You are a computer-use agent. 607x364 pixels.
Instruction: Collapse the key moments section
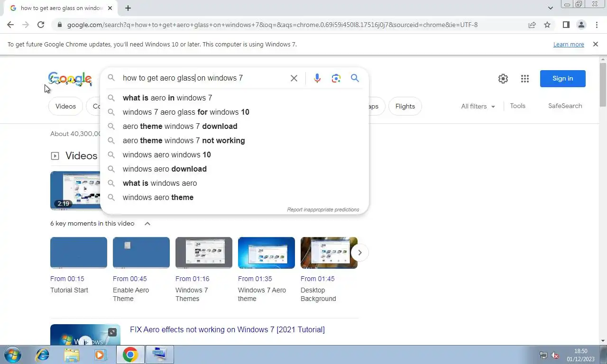click(147, 224)
